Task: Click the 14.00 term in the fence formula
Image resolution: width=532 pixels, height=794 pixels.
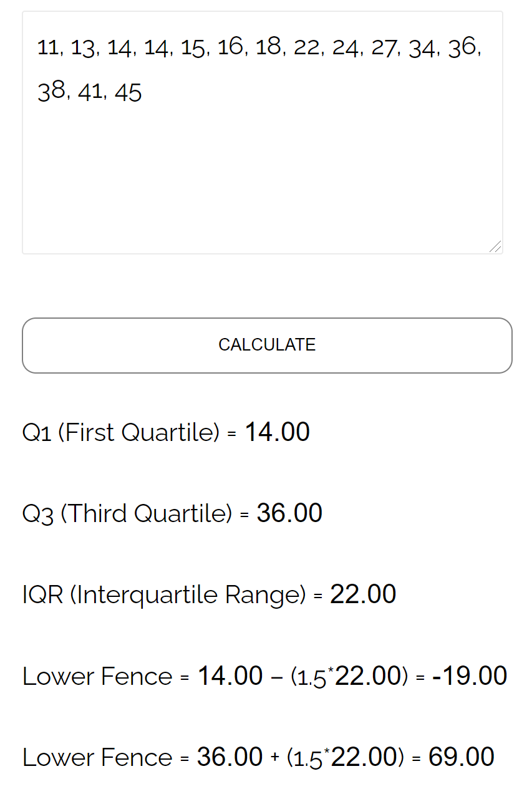Action: coord(230,676)
